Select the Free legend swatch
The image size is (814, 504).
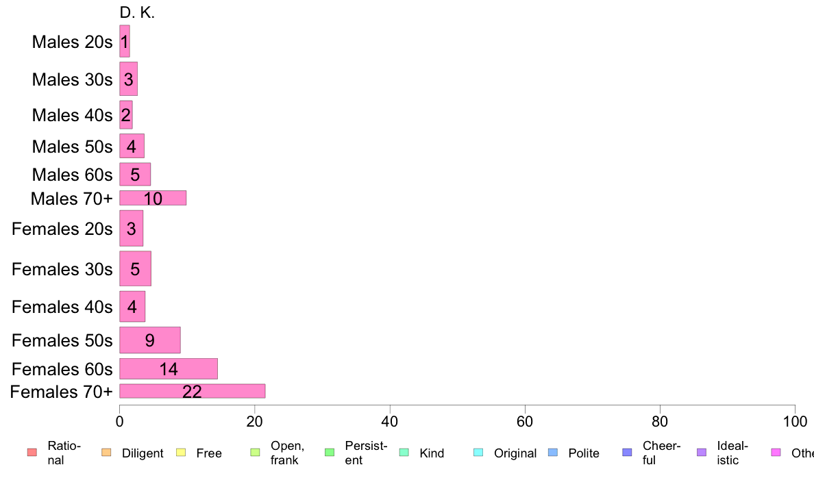click(181, 453)
